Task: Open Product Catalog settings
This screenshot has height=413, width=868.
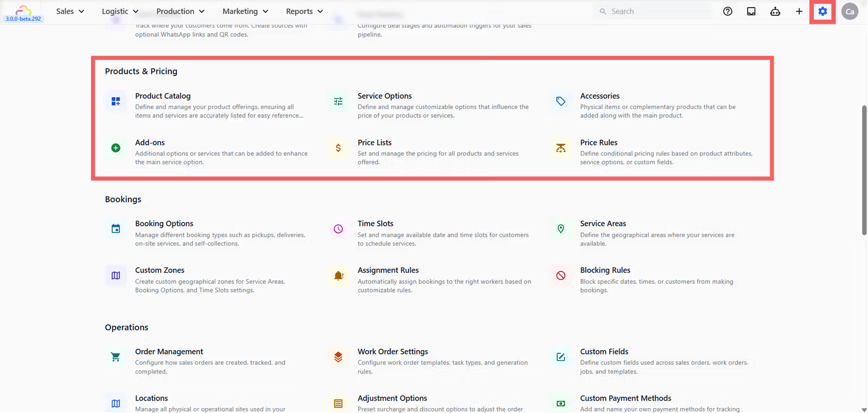Action: tap(163, 96)
